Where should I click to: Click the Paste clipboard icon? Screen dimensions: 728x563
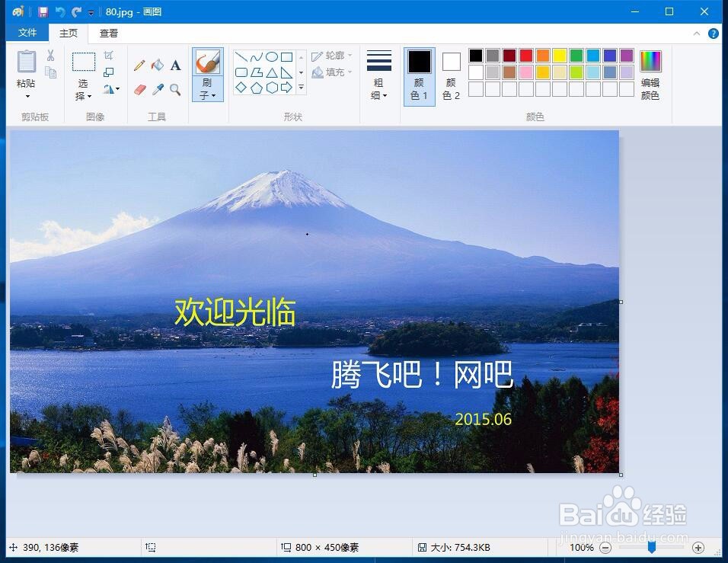27,62
